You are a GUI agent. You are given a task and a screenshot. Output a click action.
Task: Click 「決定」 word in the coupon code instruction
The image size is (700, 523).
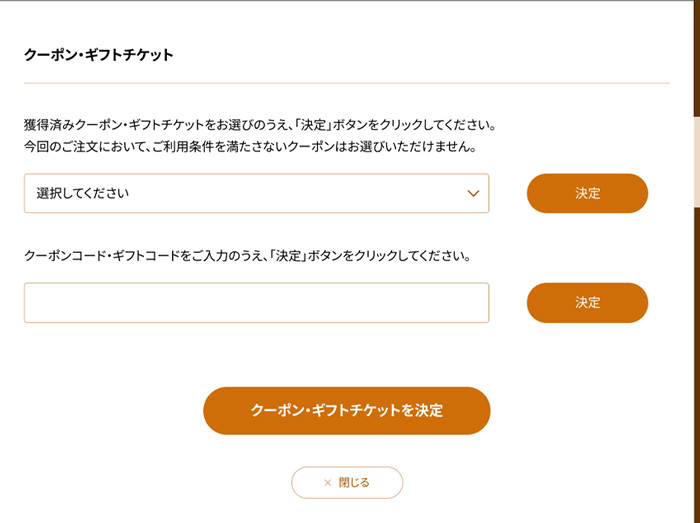click(x=288, y=256)
